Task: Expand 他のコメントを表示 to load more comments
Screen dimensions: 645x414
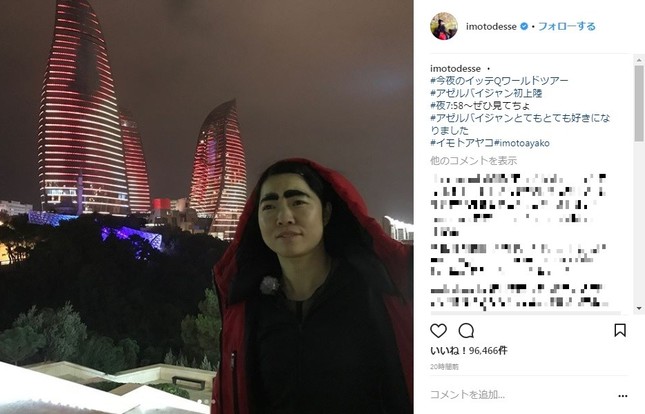Action: pos(473,160)
